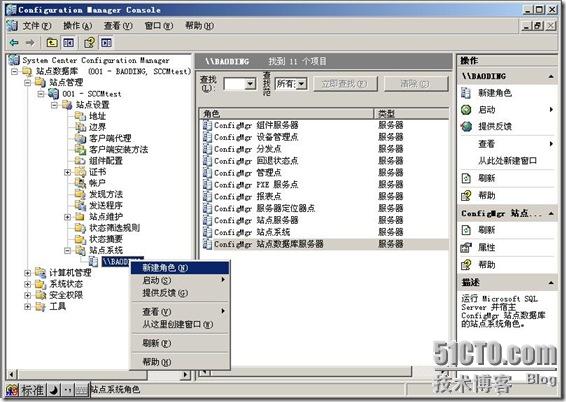Collapse the 站点设置 tree node
Image resolution: width=566 pixels, height=402 pixels.
(54, 105)
